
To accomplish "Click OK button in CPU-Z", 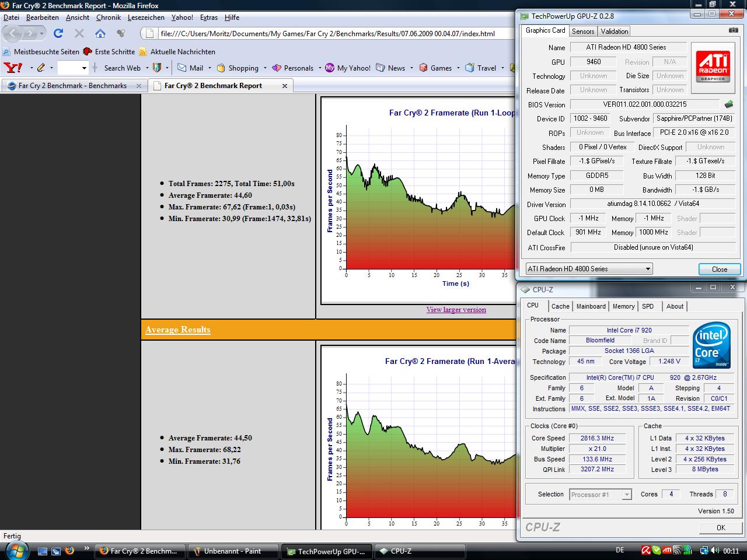I will pyautogui.click(x=721, y=527).
